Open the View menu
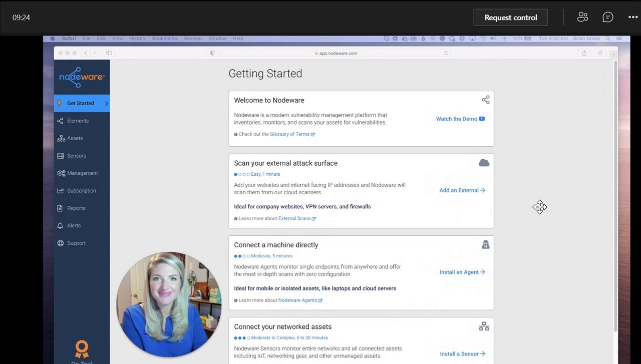 point(117,39)
